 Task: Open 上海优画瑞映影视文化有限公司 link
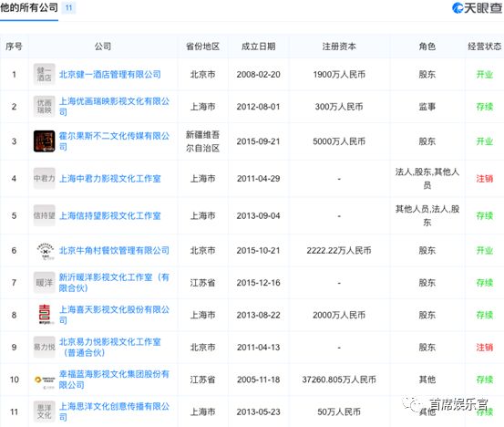114,107
